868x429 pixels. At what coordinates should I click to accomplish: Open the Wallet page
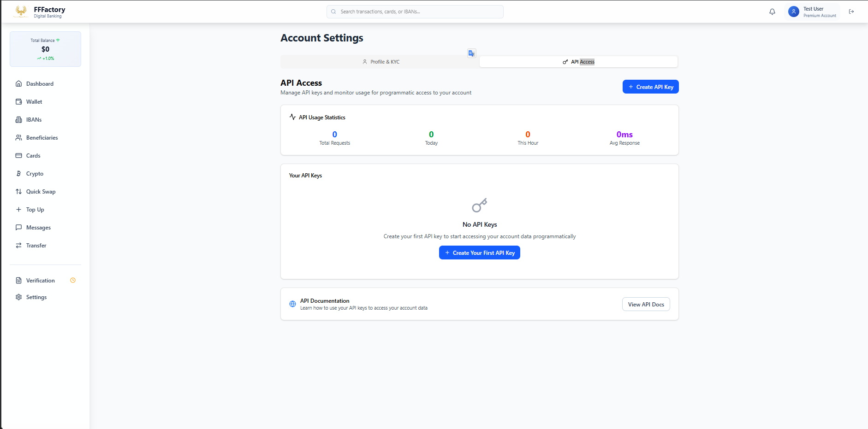[x=34, y=102]
